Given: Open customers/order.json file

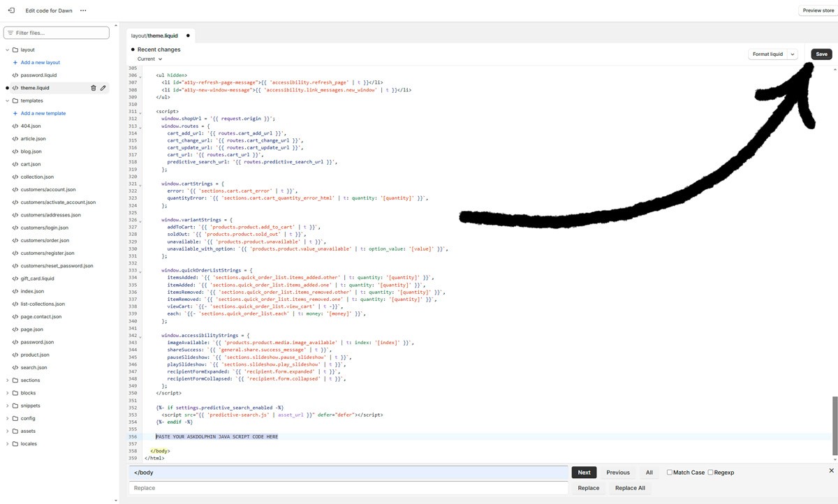Looking at the screenshot, I should click(x=45, y=241).
